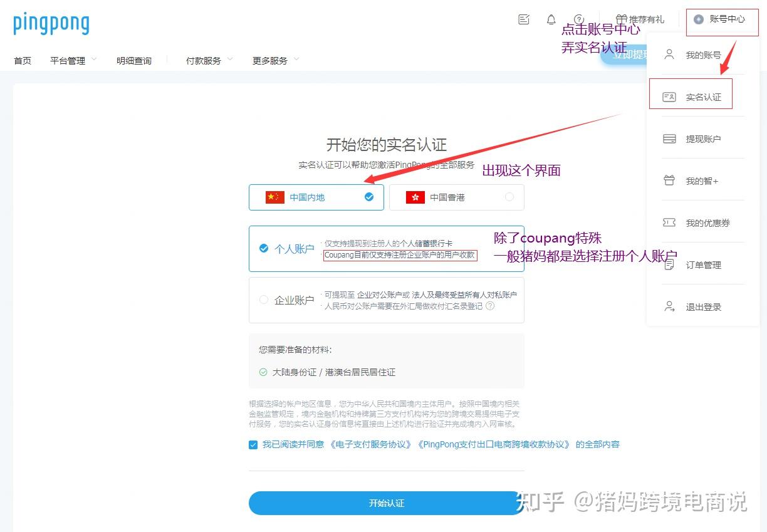
Task: Open 我的优惠券 menu entry
Action: point(703,223)
